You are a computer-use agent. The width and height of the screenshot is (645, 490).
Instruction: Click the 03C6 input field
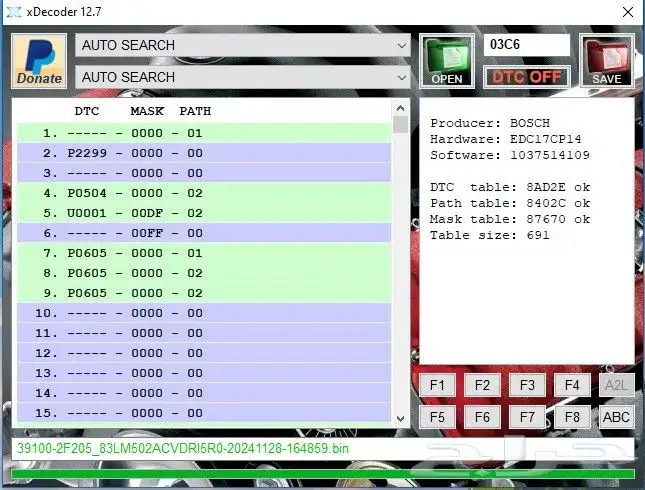click(x=527, y=44)
